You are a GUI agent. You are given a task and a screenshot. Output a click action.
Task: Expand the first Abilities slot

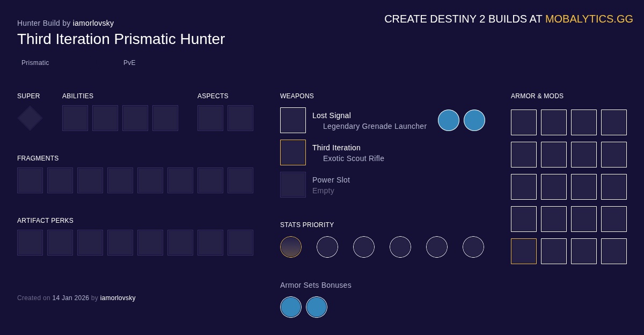pos(75,118)
